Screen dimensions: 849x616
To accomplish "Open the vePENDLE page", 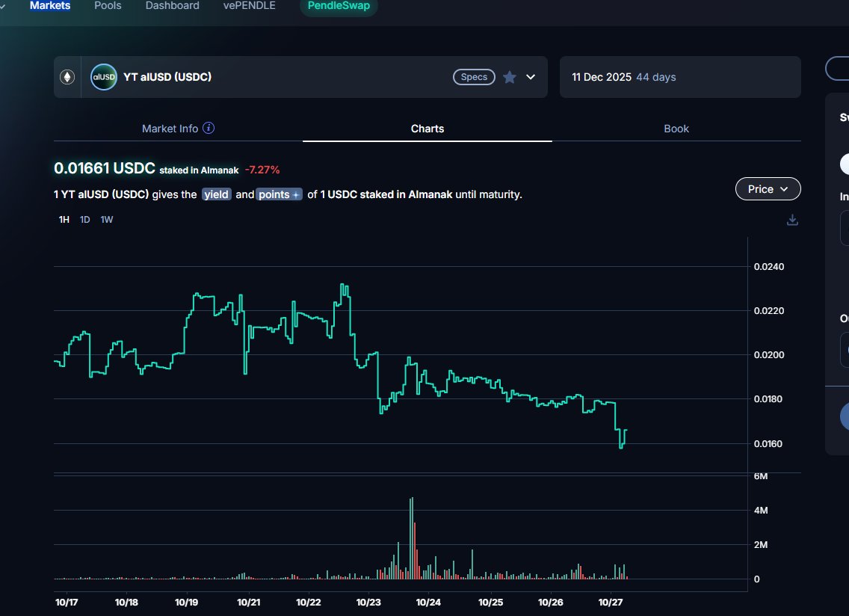I will (249, 6).
